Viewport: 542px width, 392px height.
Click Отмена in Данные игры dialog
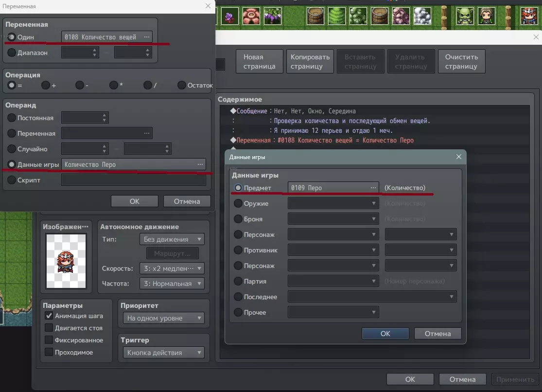tap(437, 333)
